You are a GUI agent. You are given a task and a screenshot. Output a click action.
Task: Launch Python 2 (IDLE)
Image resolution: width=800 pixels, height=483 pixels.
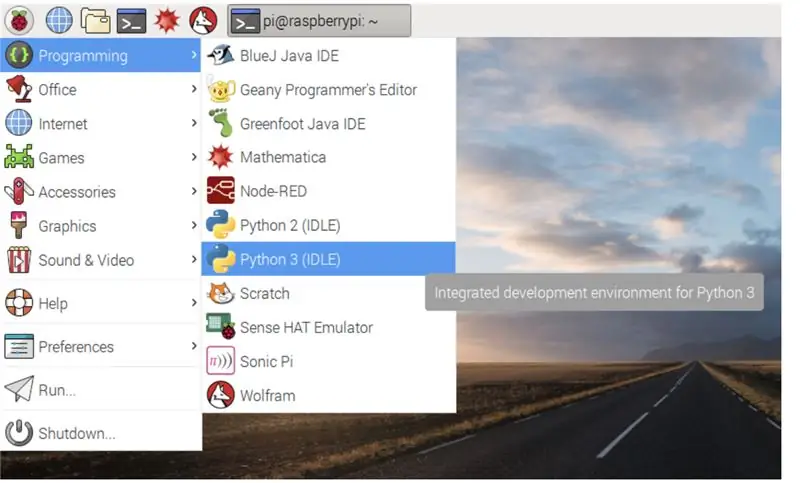point(329,225)
